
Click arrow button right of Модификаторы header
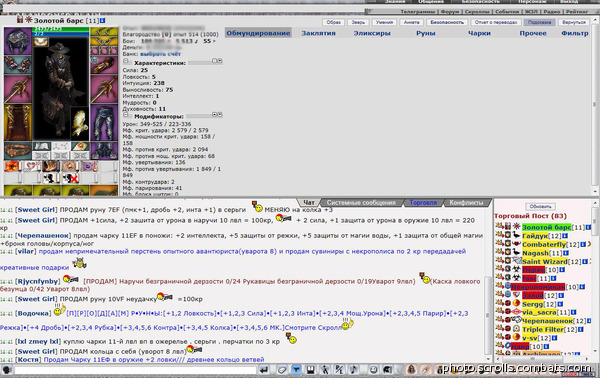coord(220,115)
